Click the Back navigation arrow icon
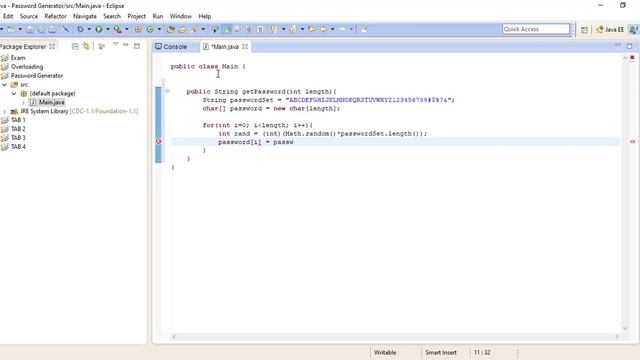This screenshot has width=640, height=360. (323, 29)
